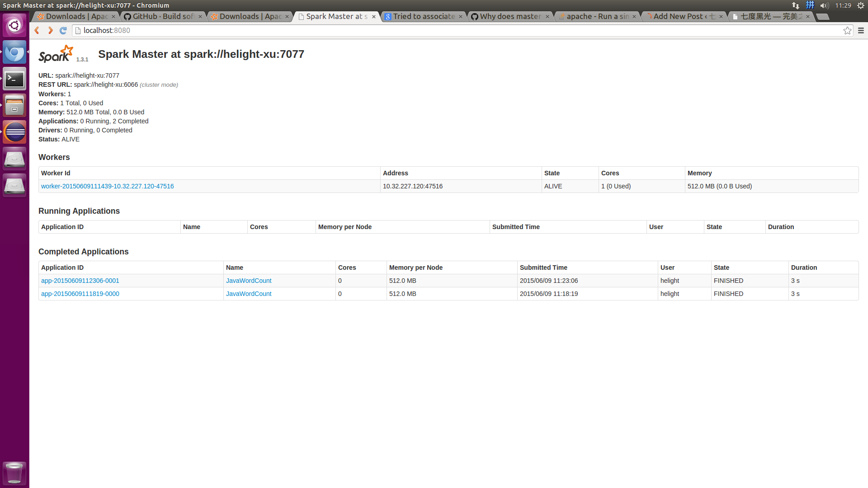Click worker address 10.32.227.120:47516
The height and width of the screenshot is (488, 868).
click(x=413, y=186)
